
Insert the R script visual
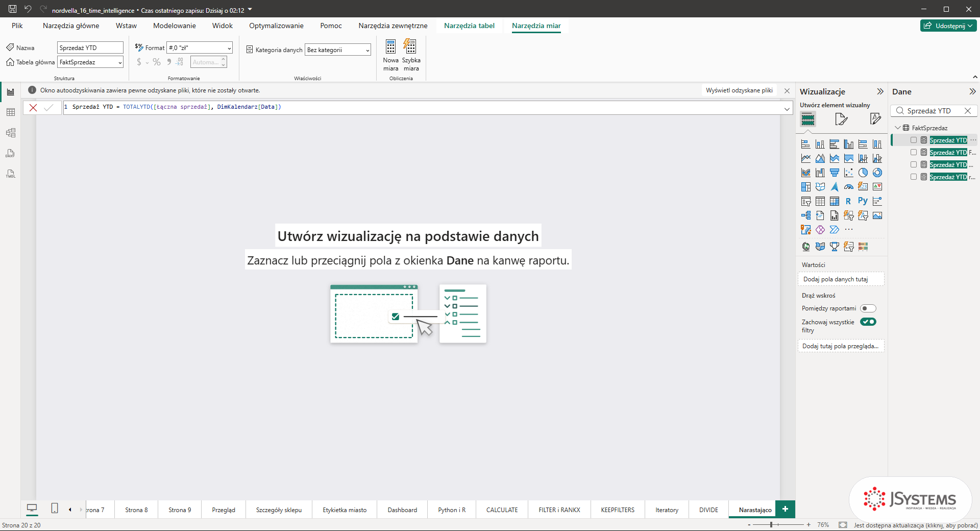[849, 201]
